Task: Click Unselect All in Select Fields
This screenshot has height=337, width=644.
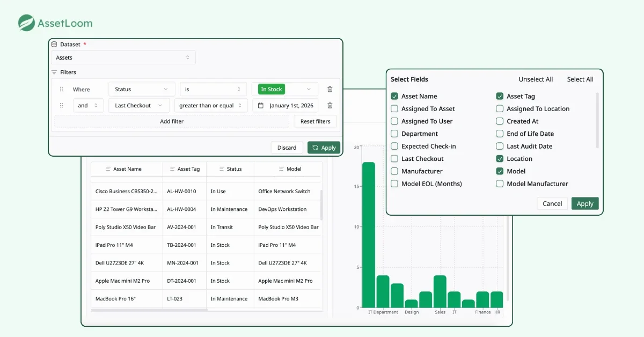Action: coord(536,79)
